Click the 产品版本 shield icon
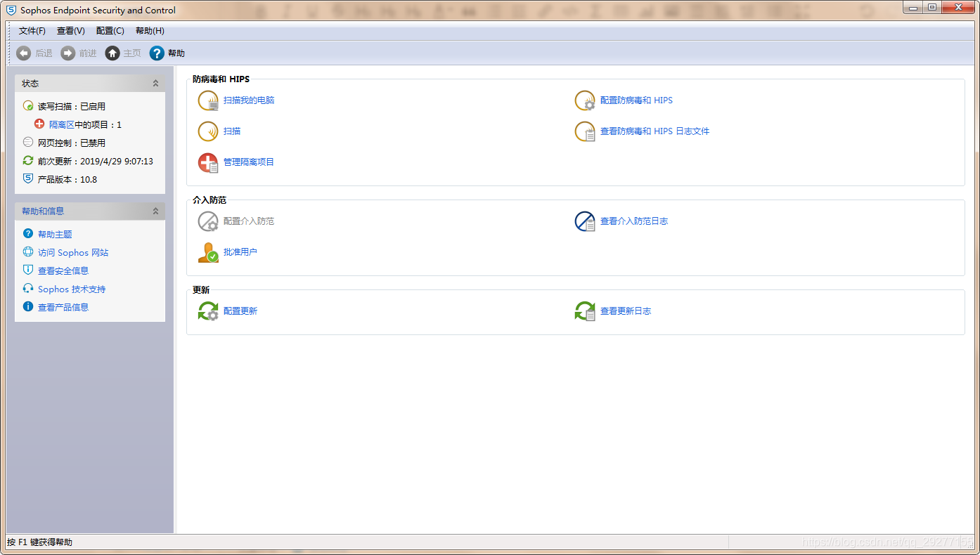Screen dimensions: 980x555 (28, 179)
